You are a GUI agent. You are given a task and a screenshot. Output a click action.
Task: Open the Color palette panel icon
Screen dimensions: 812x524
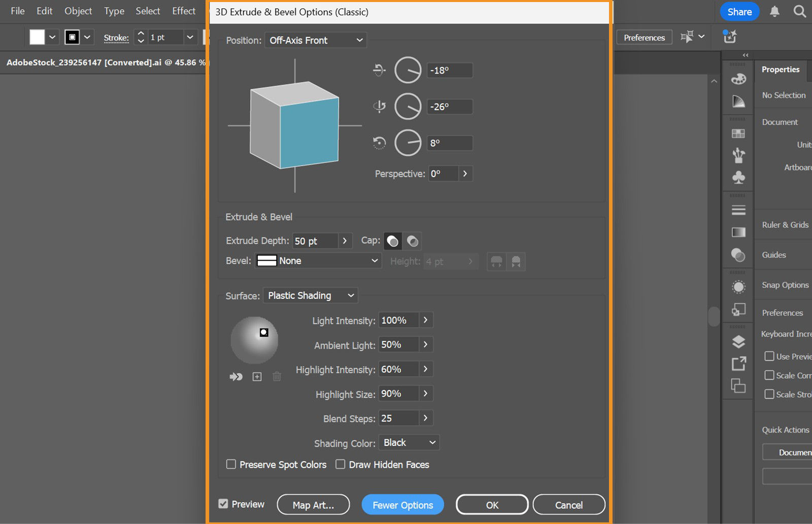[738, 79]
